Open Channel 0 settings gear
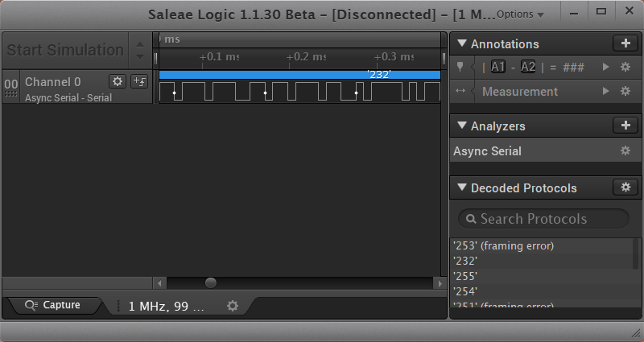This screenshot has height=342, width=644. pyautogui.click(x=118, y=81)
